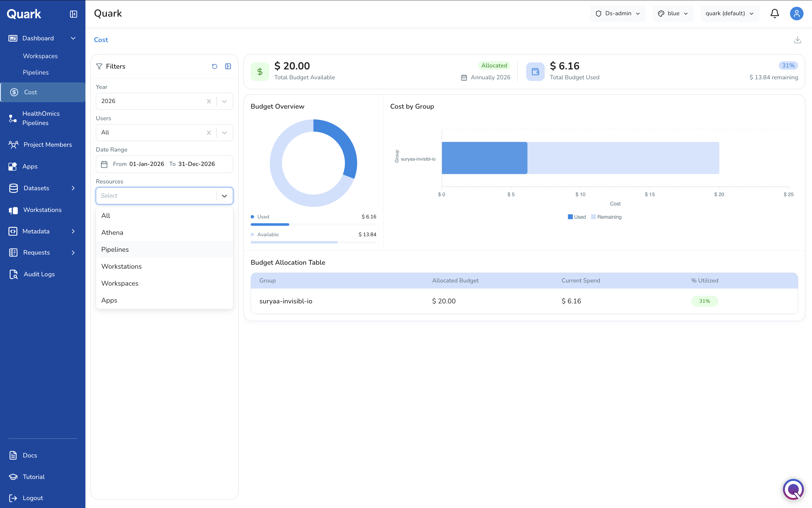The width and height of the screenshot is (812, 508).
Task: Select Workstations resource option
Action: point(164,266)
